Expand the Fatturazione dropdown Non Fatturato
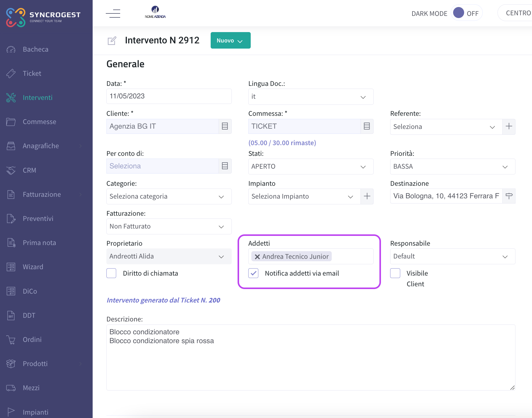 pos(169,226)
